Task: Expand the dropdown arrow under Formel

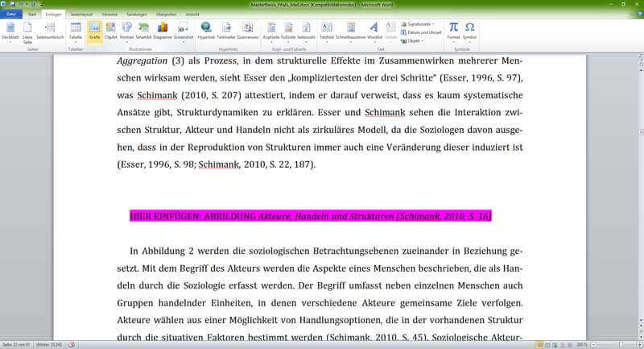Action: pos(453,42)
